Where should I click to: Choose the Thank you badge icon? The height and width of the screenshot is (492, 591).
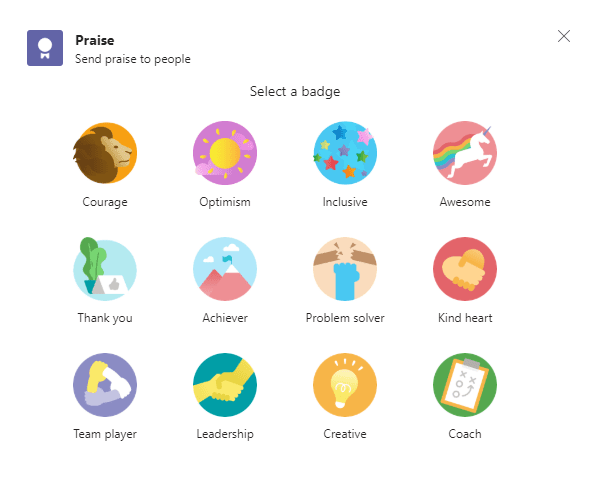coord(105,269)
